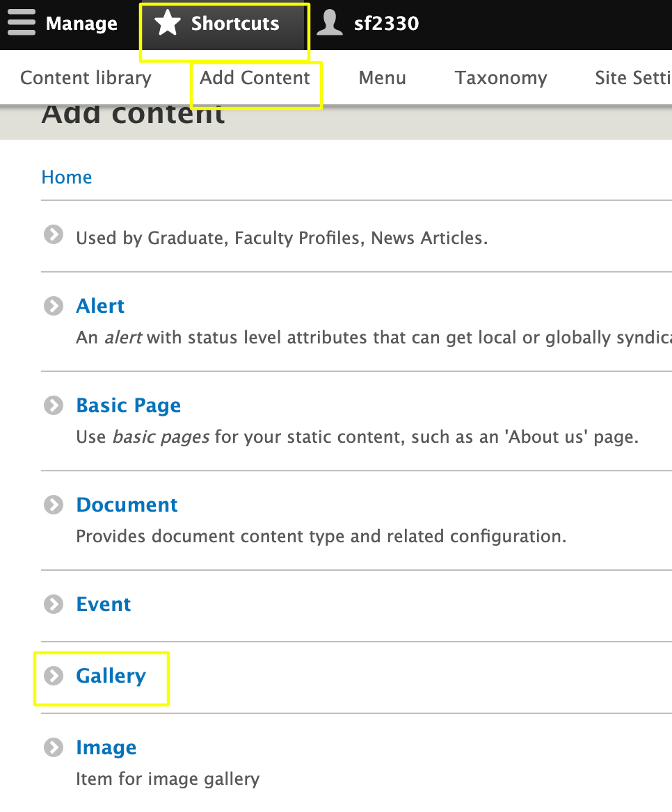
Task: Click the chevron icon next to Event
Action: pos(53,604)
